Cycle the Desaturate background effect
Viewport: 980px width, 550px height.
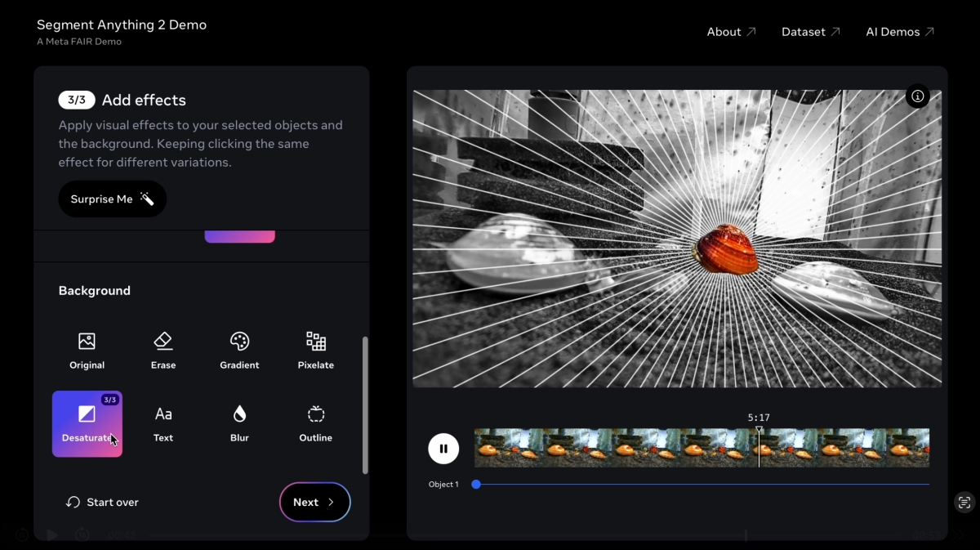tap(87, 423)
